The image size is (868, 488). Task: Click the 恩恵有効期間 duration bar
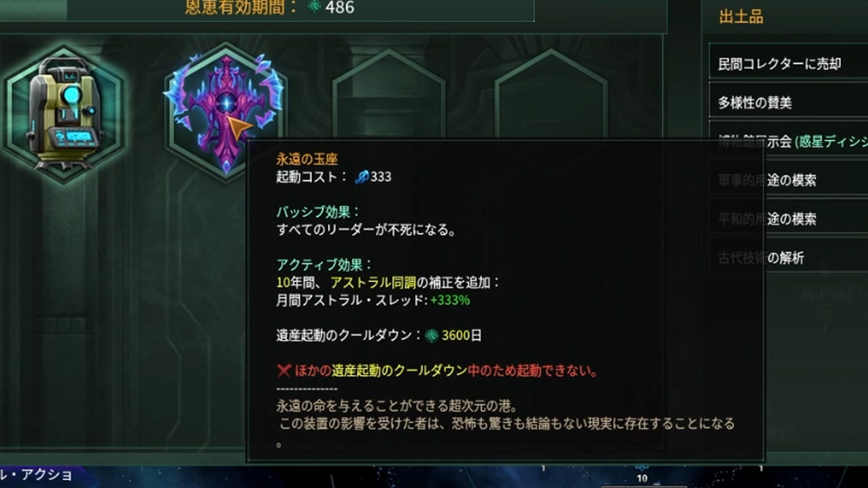click(x=267, y=9)
